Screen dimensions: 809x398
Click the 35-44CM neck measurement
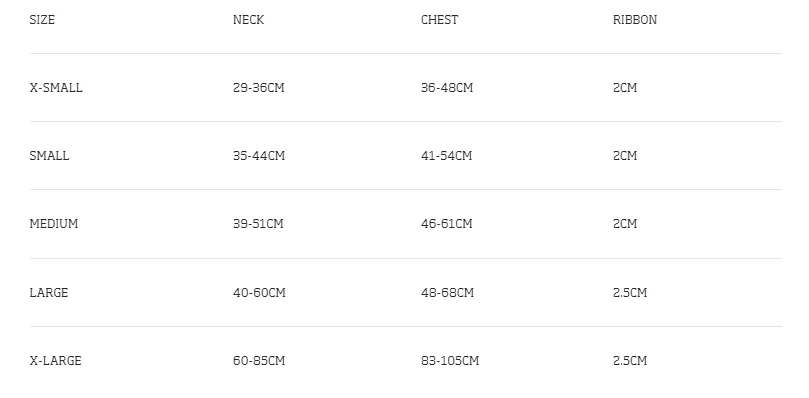point(258,156)
